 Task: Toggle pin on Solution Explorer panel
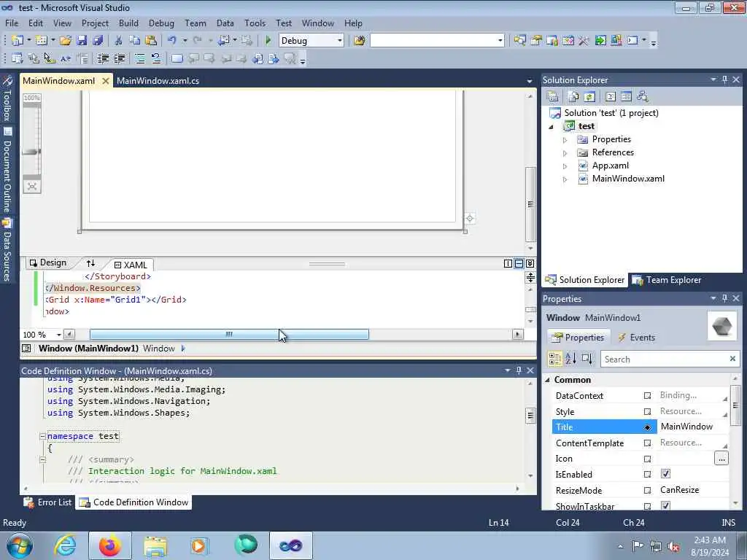[x=724, y=79]
